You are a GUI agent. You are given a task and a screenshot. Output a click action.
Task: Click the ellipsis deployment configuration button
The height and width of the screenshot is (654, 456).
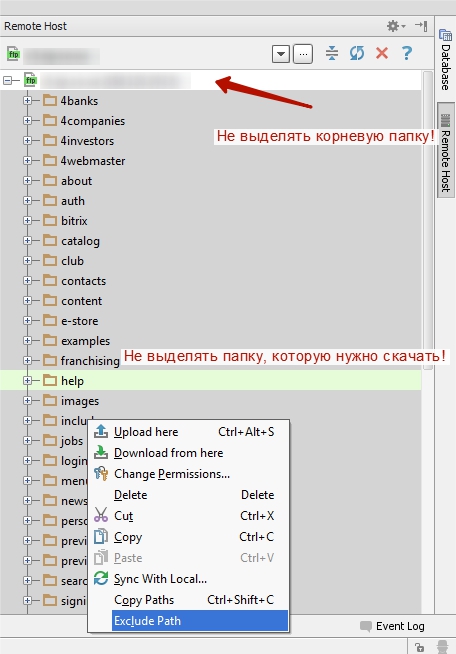point(303,54)
